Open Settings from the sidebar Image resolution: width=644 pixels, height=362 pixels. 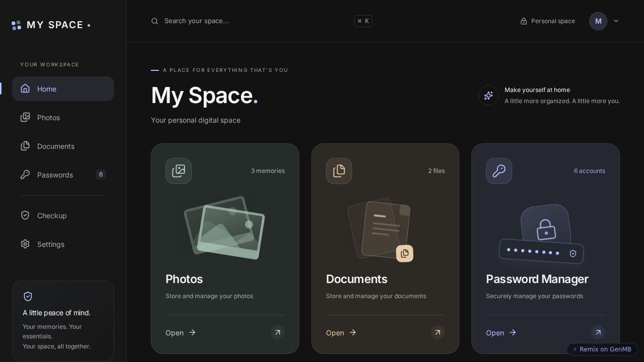63,244
